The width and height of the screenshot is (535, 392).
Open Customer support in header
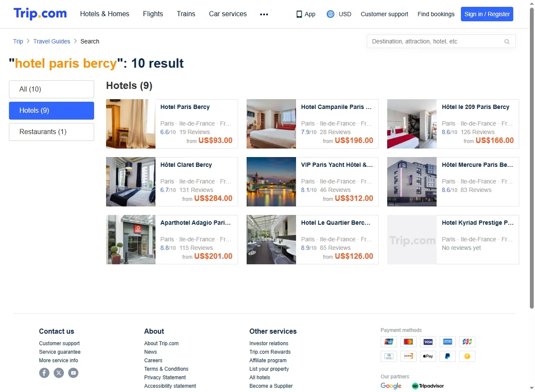[x=384, y=14]
